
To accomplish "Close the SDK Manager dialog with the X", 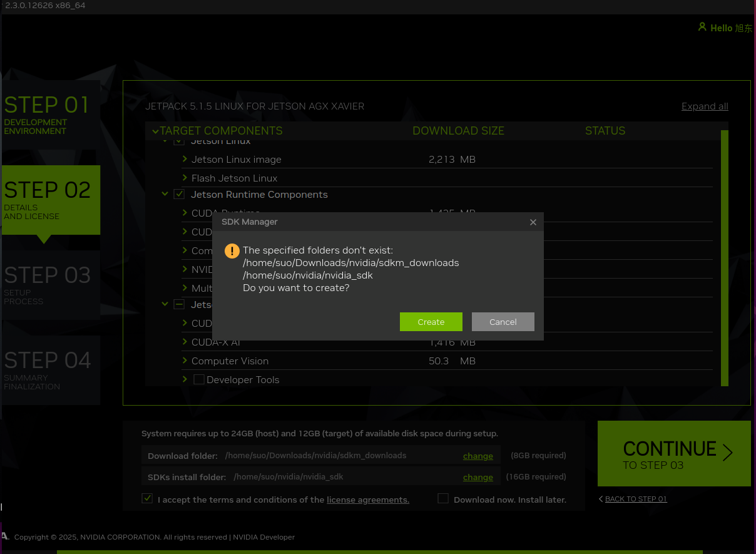I will coord(533,222).
